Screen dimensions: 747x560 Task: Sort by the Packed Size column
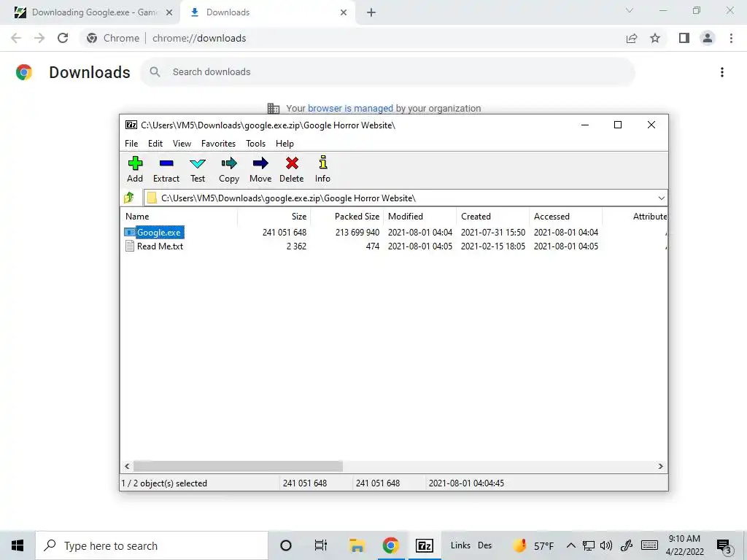tap(347, 216)
